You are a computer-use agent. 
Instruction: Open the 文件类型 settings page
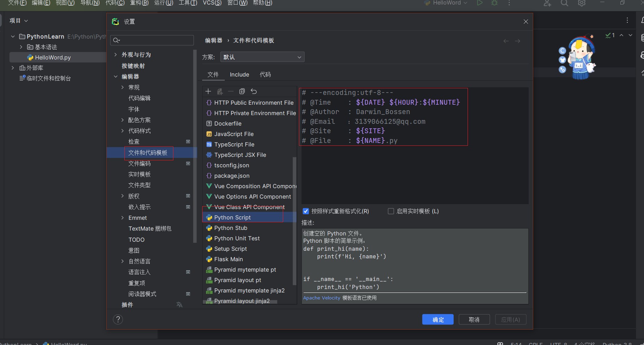139,185
